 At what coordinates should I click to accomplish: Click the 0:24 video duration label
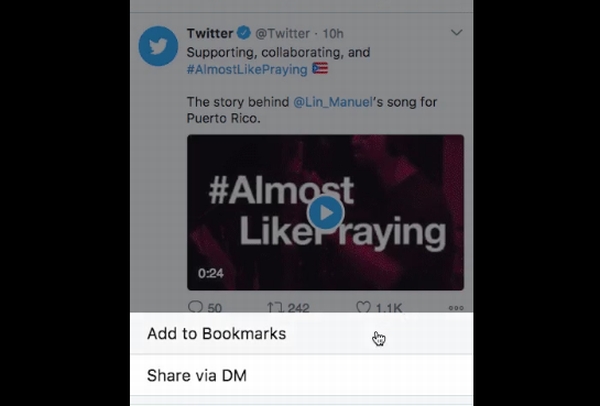tap(211, 273)
